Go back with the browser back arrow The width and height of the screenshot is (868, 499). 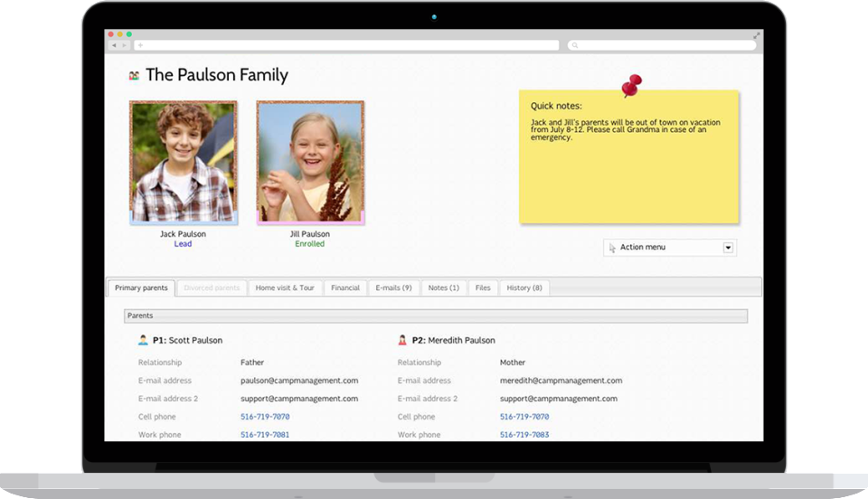click(114, 45)
